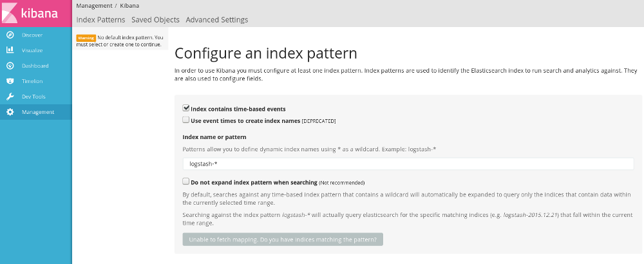Image resolution: width=644 pixels, height=264 pixels.
Task: Go to Dashboard in sidebar
Action: click(x=35, y=66)
